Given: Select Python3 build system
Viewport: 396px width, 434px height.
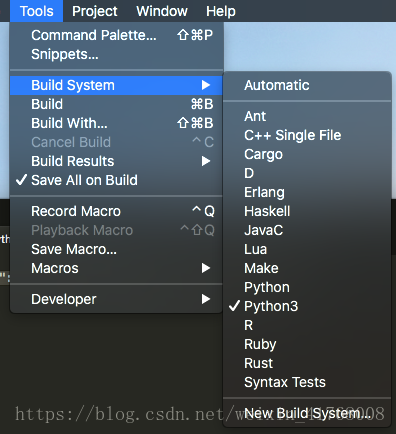Looking at the screenshot, I should [307, 306].
